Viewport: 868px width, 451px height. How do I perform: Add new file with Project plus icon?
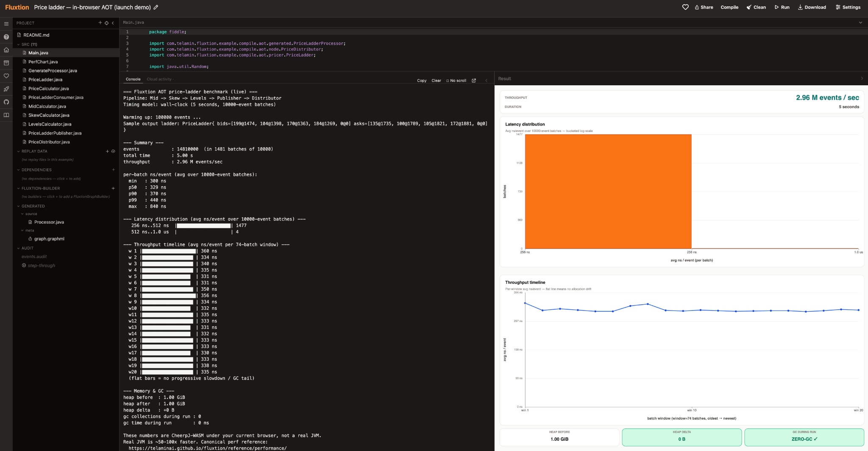(100, 23)
